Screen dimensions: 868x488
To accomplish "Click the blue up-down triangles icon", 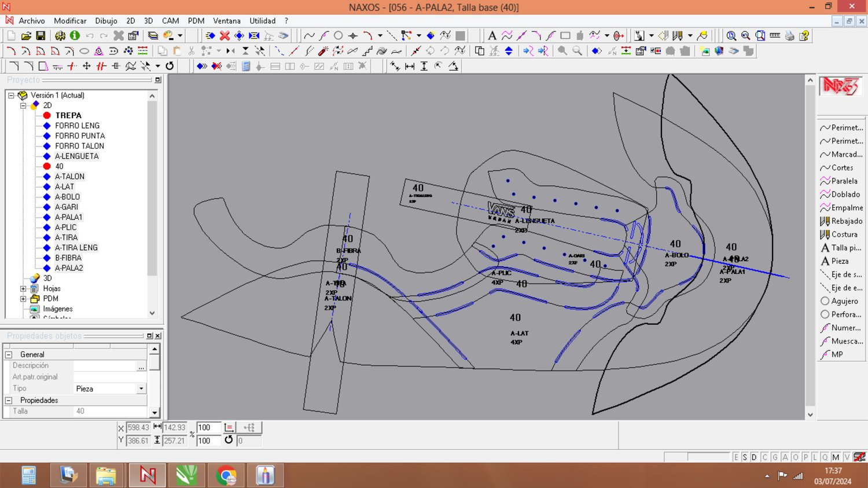I will pos(509,51).
